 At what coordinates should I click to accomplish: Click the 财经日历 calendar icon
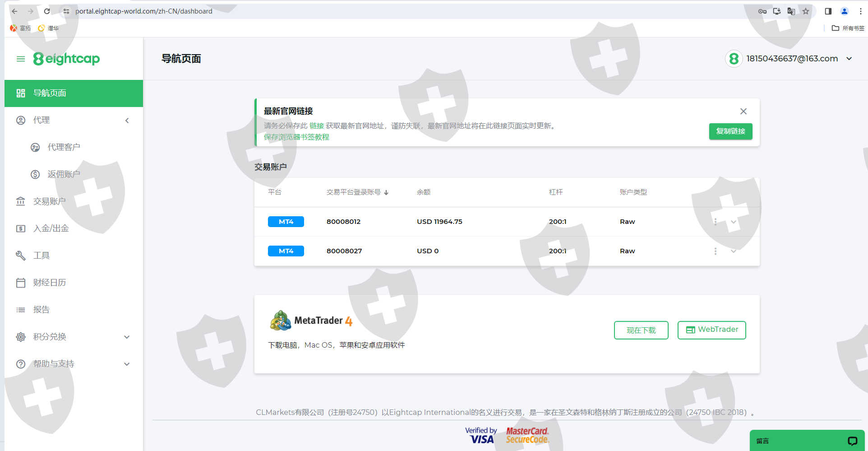(x=21, y=283)
